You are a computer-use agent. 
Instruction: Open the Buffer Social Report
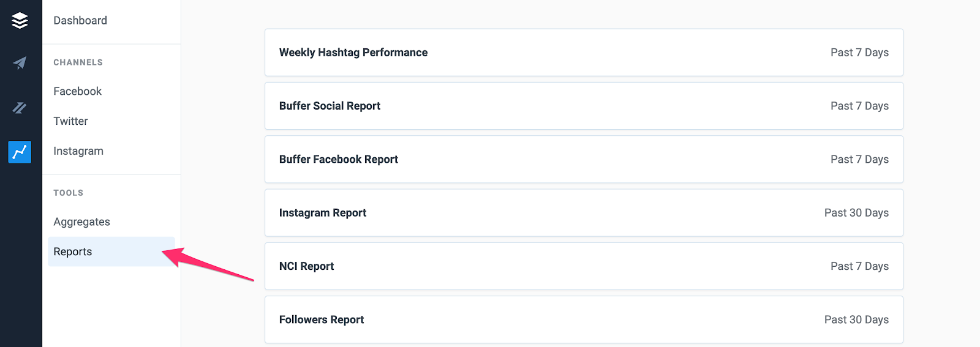pyautogui.click(x=584, y=106)
